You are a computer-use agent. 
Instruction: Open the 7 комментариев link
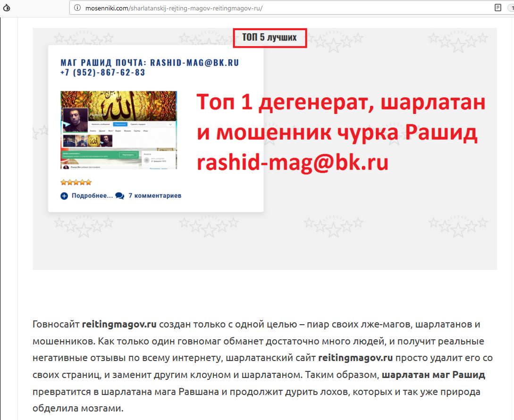(x=155, y=196)
